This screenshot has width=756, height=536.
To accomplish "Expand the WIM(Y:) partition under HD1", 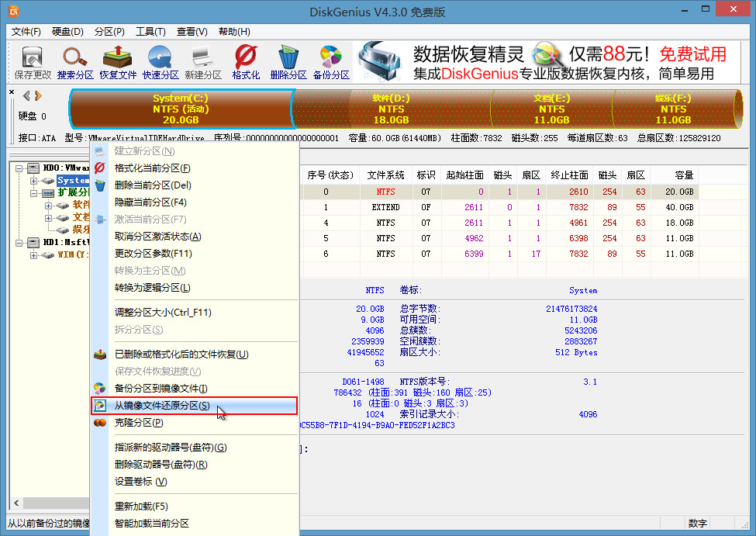I will [34, 254].
